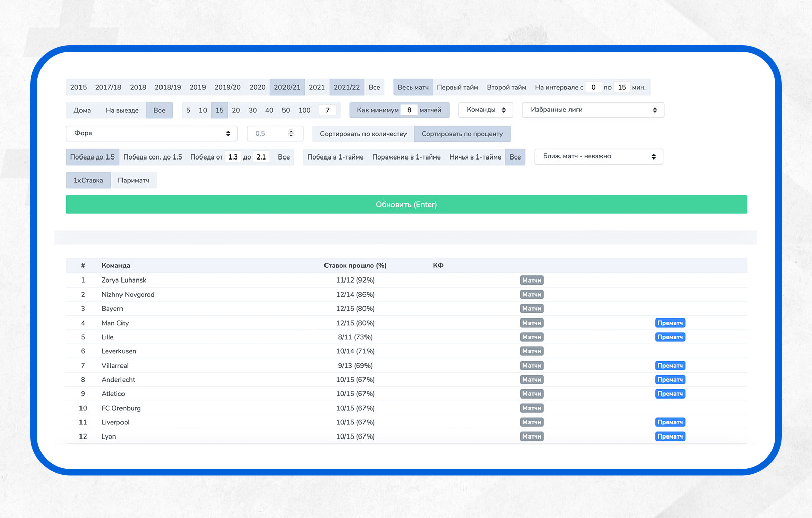Screen dimensions: 812x518
Task: Click the Прематч badge for Man City
Action: [x=670, y=323]
